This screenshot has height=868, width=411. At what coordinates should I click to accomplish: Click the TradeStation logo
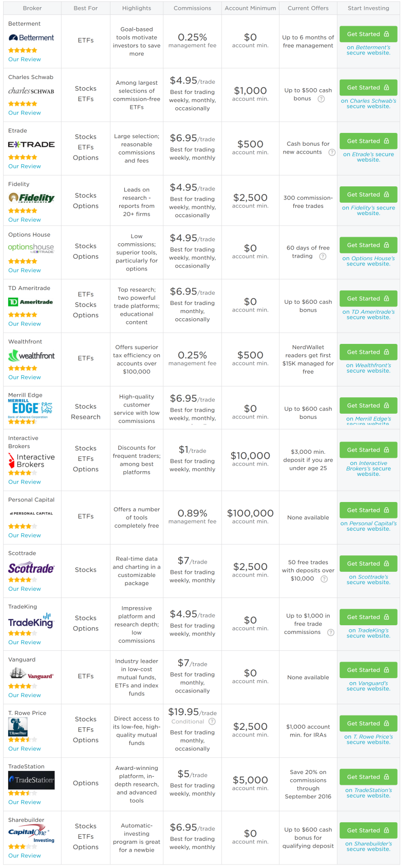point(31,780)
